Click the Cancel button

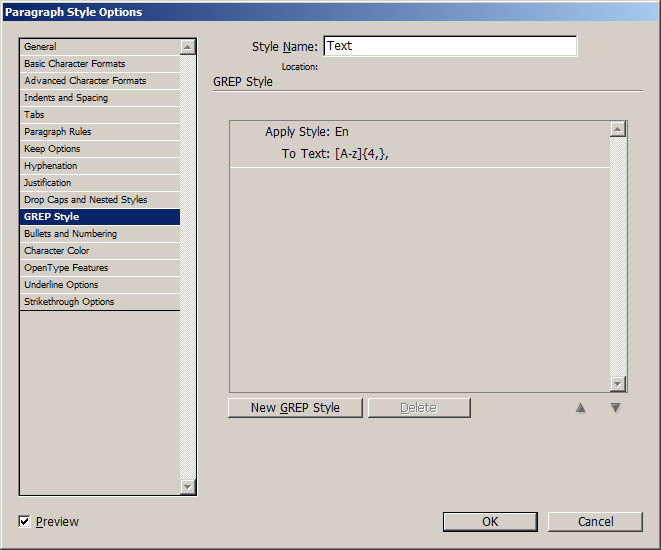[595, 522]
